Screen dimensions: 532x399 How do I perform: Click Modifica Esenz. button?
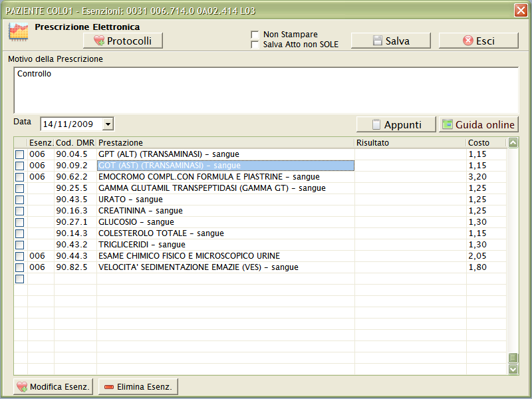(53, 386)
